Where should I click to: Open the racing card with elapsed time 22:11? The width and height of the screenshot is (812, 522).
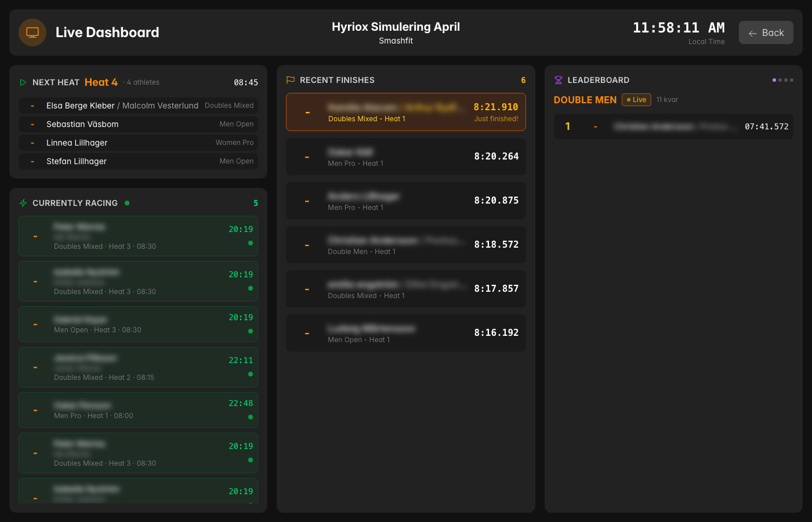coord(138,367)
